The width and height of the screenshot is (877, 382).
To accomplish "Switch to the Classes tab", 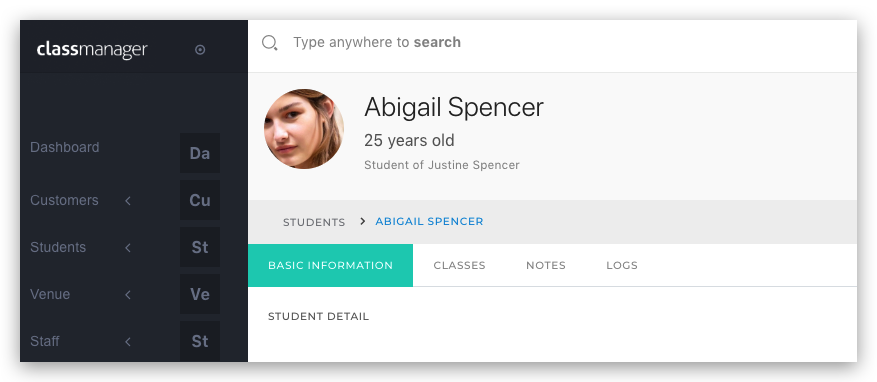I will click(x=459, y=265).
